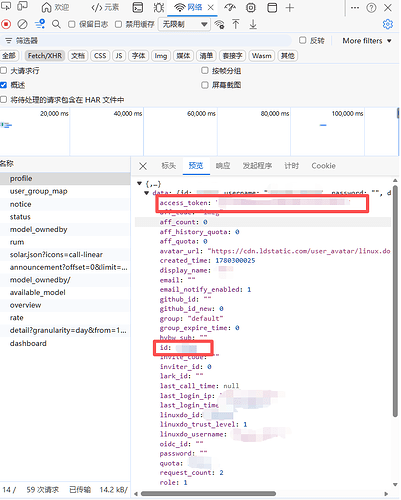
Task: Open network conditions wifi-gear icon
Action: [x=219, y=24]
